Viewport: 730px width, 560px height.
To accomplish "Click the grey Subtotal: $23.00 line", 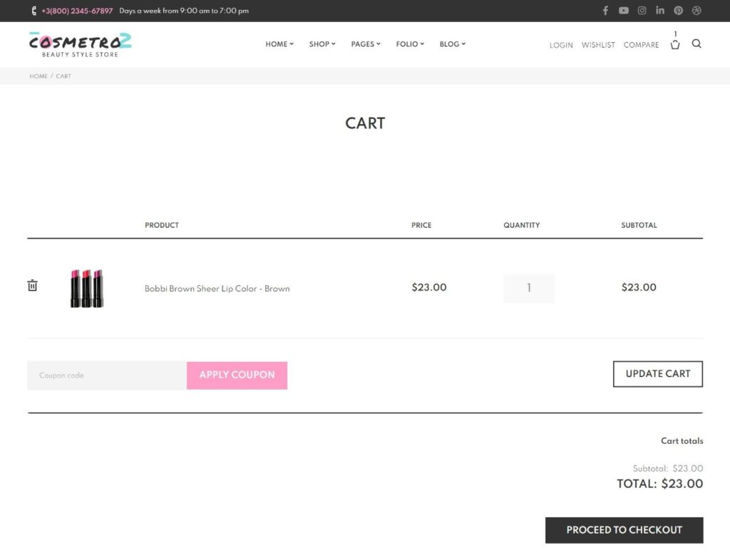I will pyautogui.click(x=667, y=468).
